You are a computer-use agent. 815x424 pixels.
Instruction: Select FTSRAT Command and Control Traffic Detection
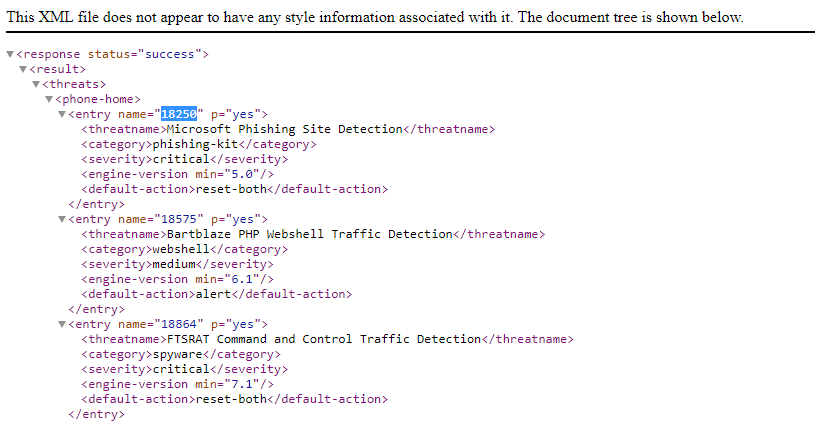[x=324, y=339]
